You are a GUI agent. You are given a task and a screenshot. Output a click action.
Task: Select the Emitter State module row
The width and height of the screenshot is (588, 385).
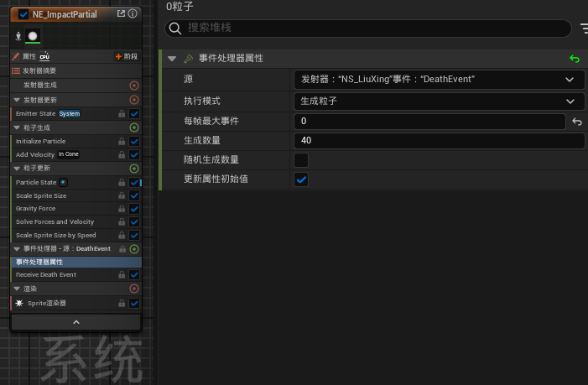pos(76,113)
